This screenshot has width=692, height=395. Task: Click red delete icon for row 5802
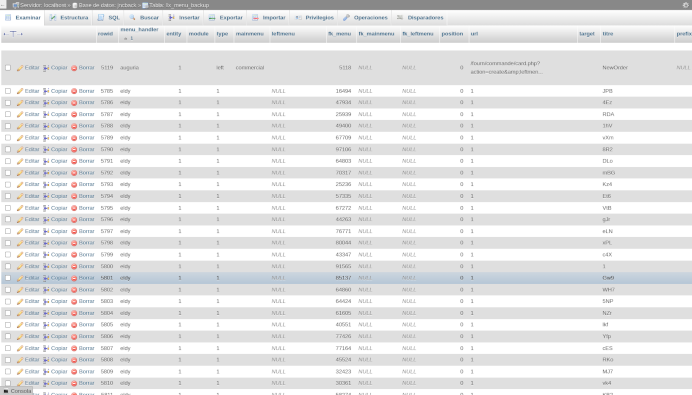[74, 290]
